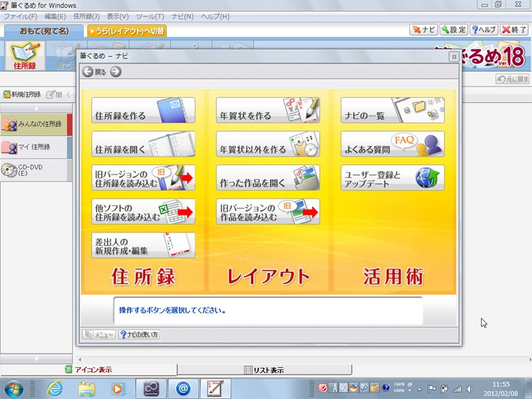Viewport: 532px width, 399px height.
Task: Click the ヘルプ toolbar button
Action: click(484, 30)
